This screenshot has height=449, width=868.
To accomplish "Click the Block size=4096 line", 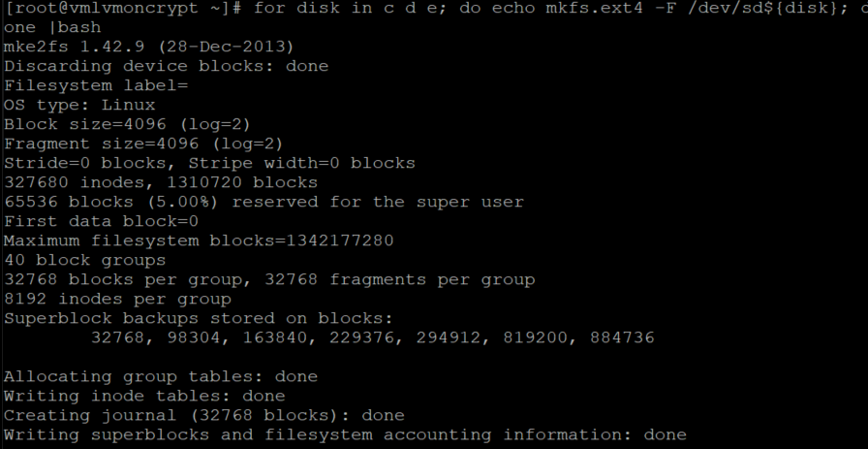I will (x=127, y=124).
